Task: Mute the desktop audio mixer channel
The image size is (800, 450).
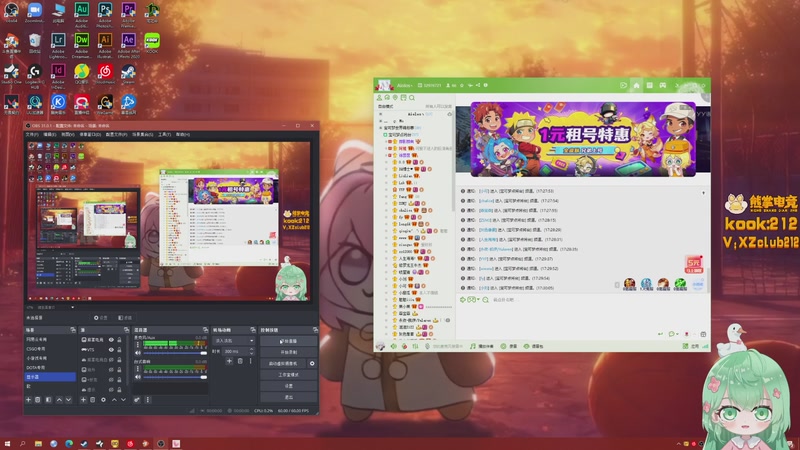Action: tap(138, 377)
